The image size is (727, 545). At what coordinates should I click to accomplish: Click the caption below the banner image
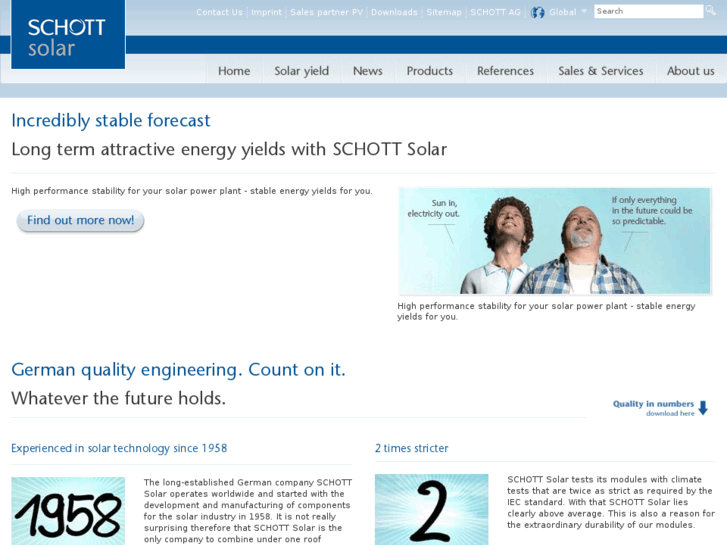pyautogui.click(x=546, y=311)
